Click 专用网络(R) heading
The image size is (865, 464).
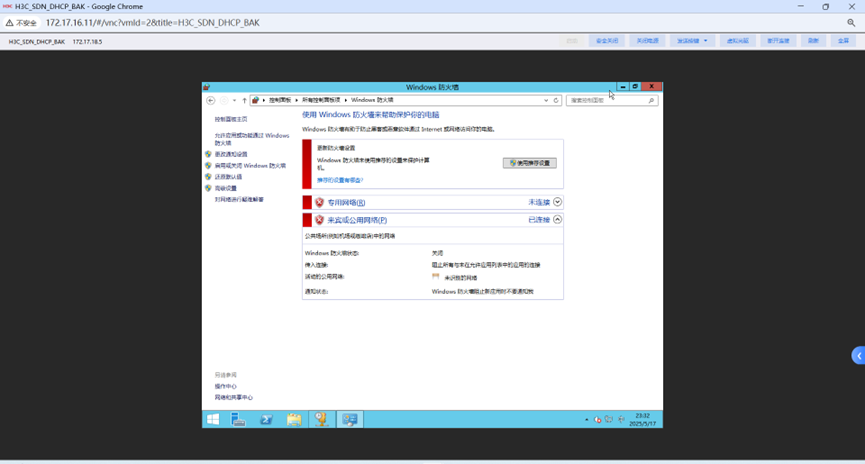tap(346, 202)
